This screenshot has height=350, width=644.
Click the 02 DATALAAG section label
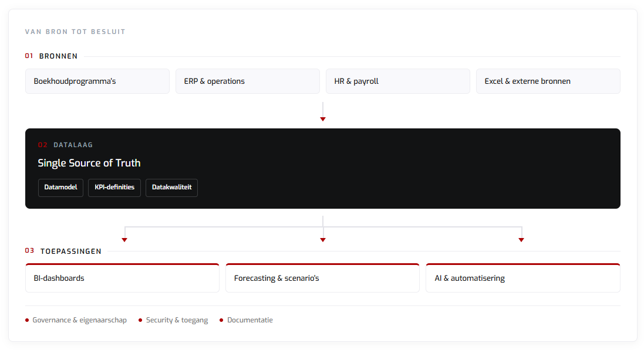[x=65, y=145]
